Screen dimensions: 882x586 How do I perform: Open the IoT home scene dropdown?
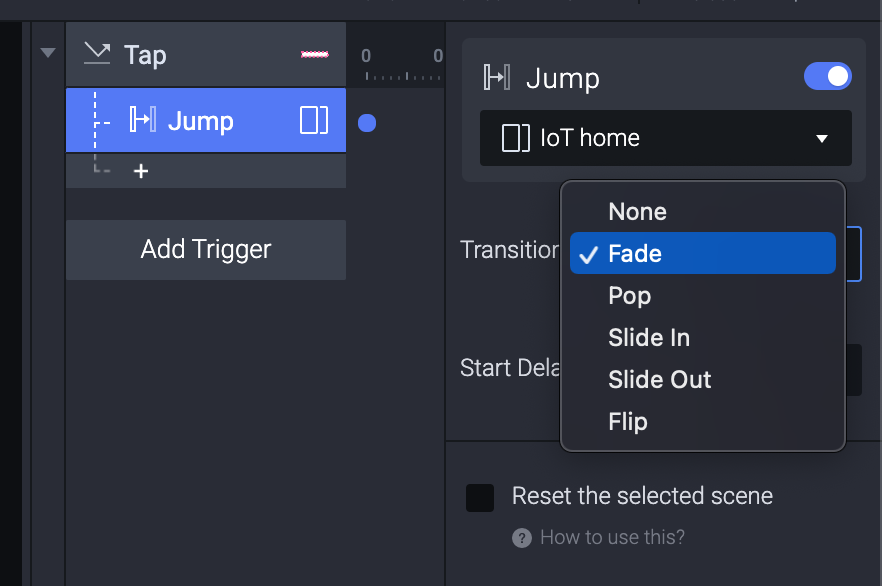coord(666,138)
